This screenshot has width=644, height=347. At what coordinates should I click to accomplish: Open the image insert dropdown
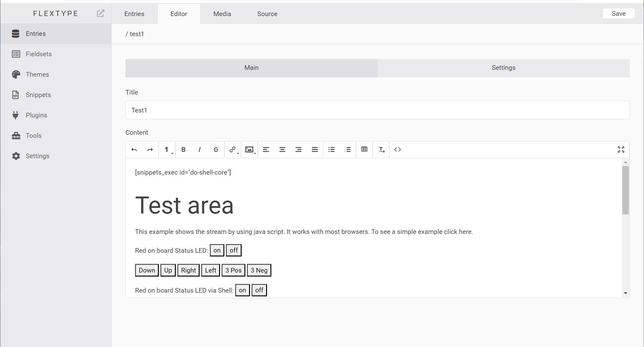coord(250,150)
